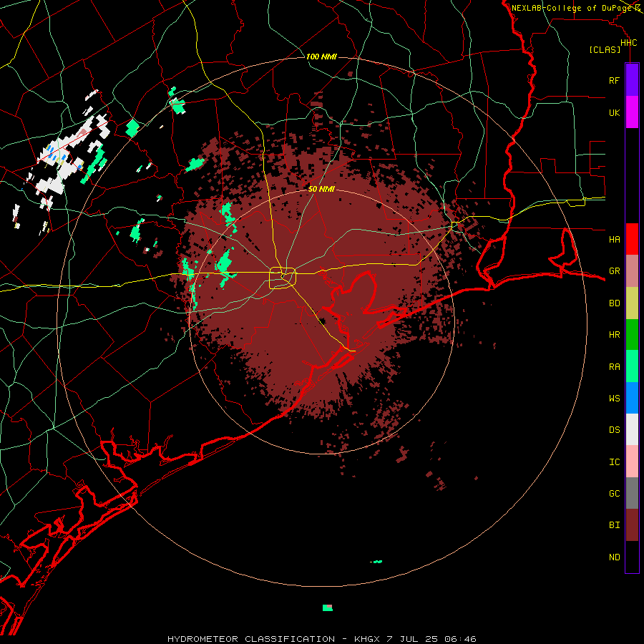Click the ND black legend swatch

point(632,557)
